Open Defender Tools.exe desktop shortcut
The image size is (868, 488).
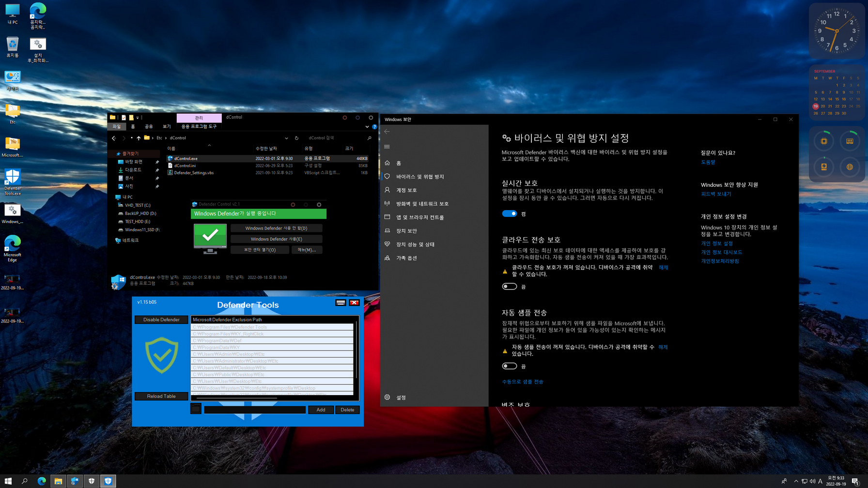(13, 182)
